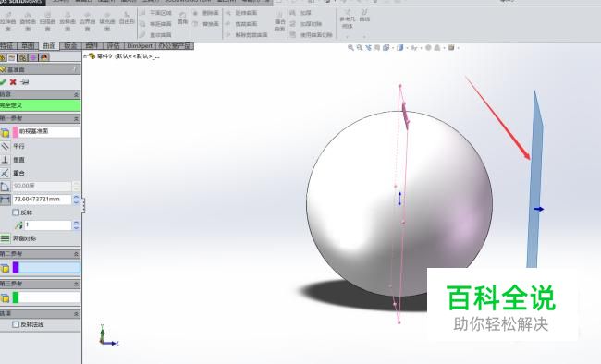
Task: Collapse the 选项 options section
Action: click(x=76, y=313)
